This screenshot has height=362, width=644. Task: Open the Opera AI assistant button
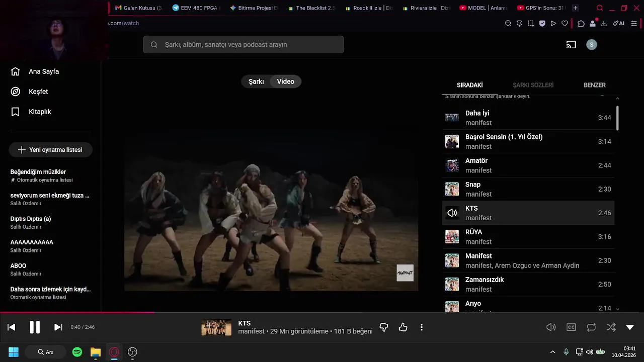tap(619, 23)
